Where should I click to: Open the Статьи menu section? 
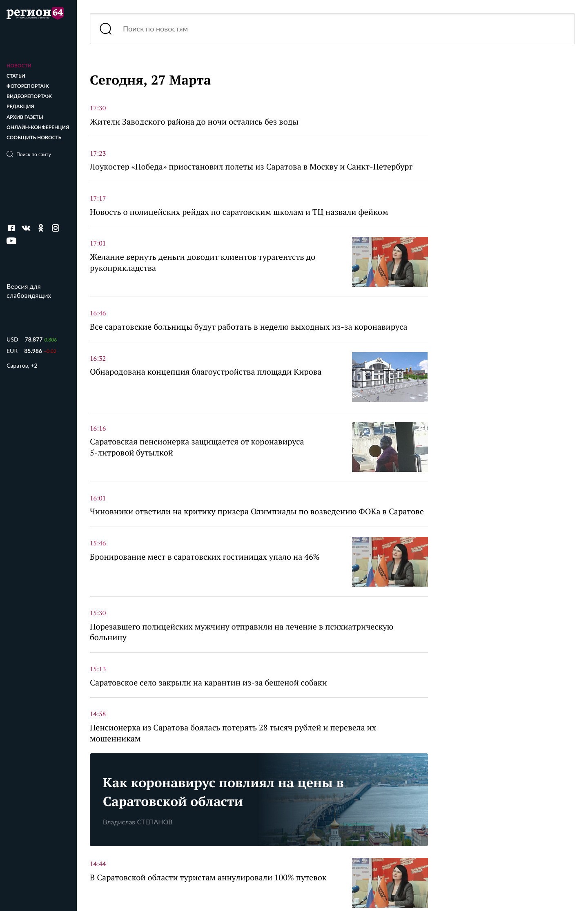pyautogui.click(x=16, y=76)
